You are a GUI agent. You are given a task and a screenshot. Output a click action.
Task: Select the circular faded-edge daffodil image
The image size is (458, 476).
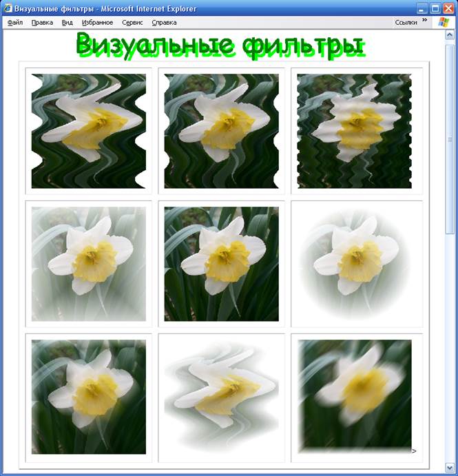tap(355, 264)
